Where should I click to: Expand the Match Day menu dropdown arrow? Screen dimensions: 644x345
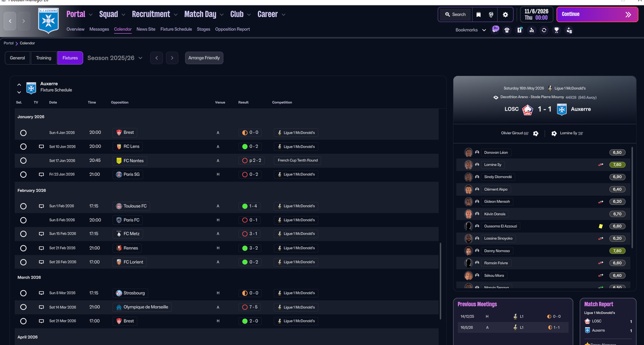click(x=222, y=15)
